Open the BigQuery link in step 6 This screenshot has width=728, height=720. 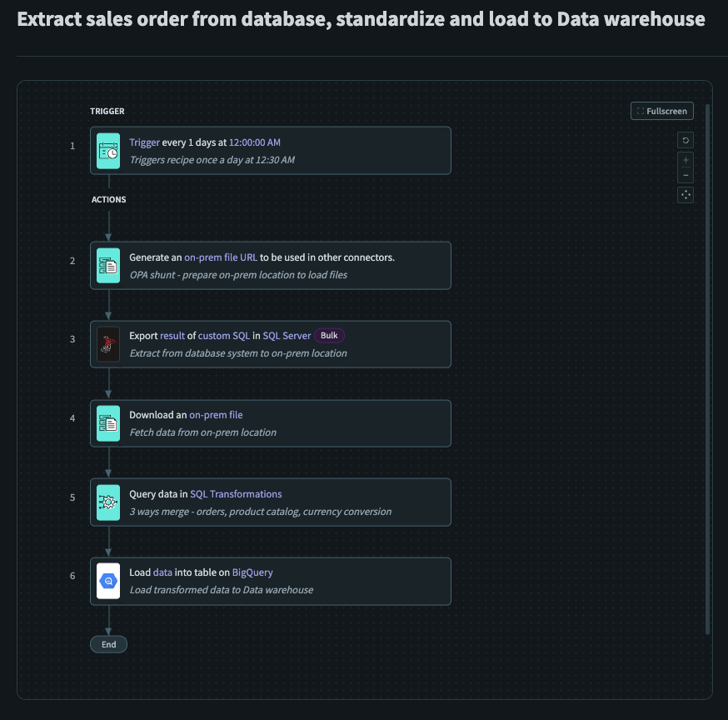click(x=252, y=572)
